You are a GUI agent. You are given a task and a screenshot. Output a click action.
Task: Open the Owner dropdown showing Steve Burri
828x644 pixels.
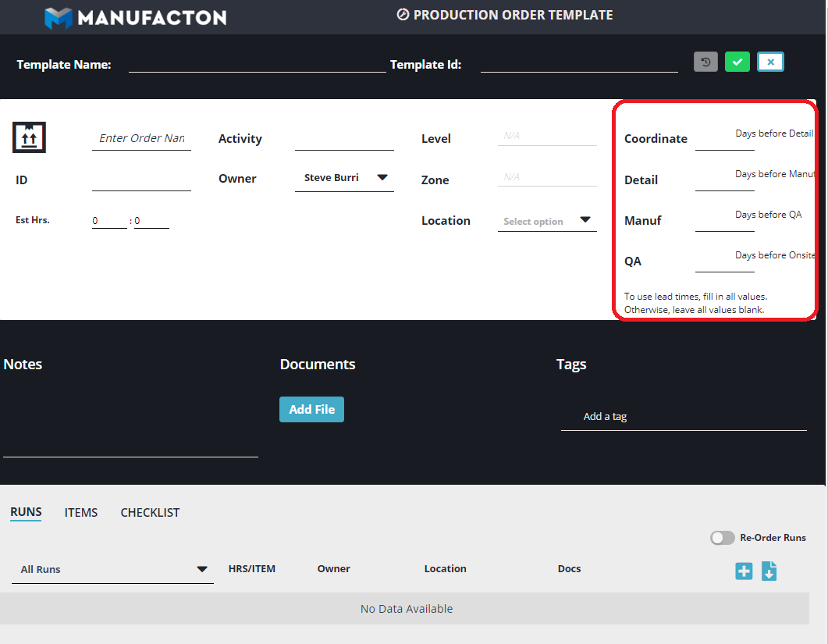pyautogui.click(x=344, y=178)
